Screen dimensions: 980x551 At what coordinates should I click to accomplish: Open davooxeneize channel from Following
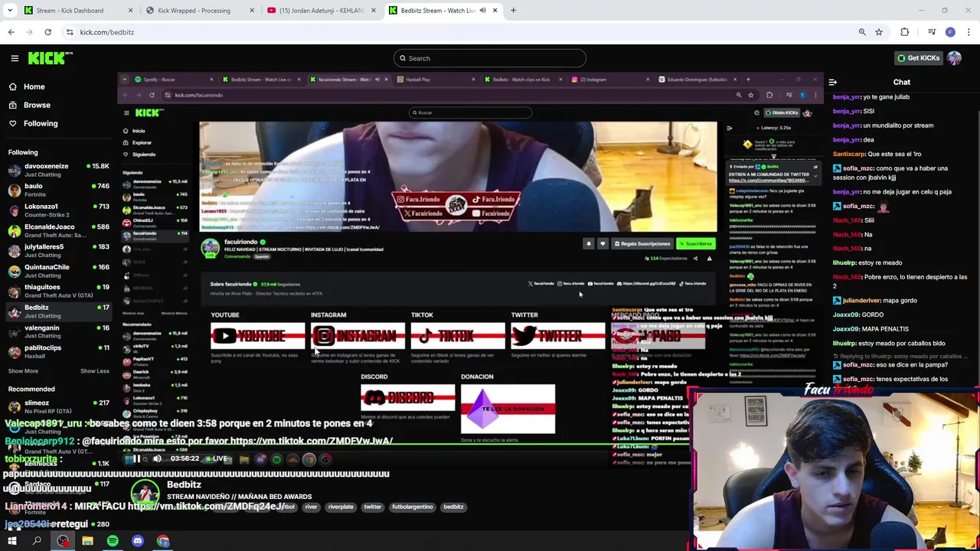pos(59,170)
